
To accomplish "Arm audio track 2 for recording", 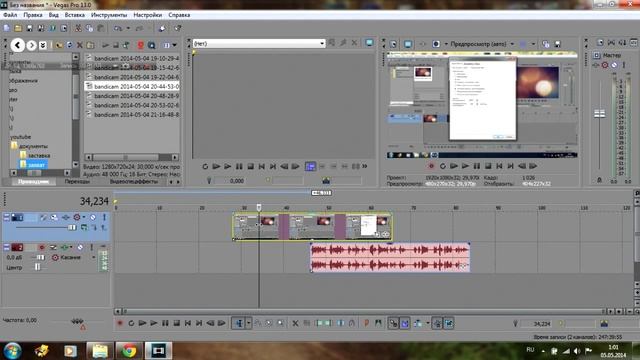I will (41, 247).
